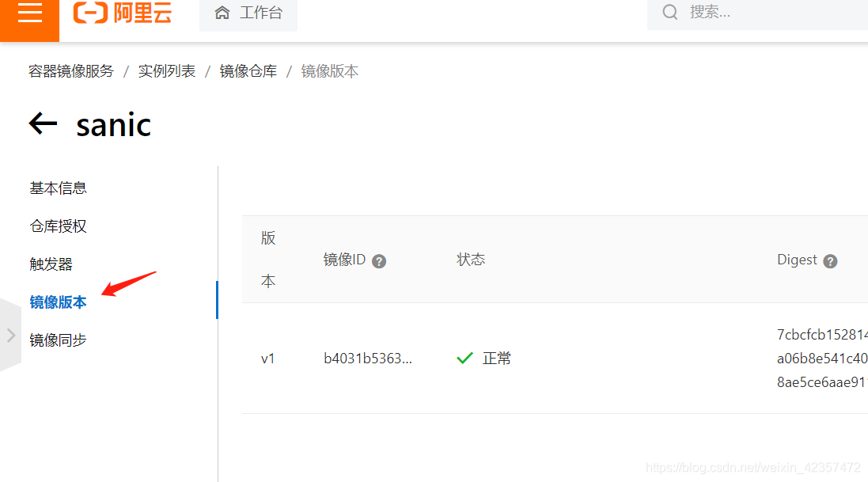Click the truncated image ID b4031b5363...
Viewport: 868px width, 482px height.
tap(369, 358)
